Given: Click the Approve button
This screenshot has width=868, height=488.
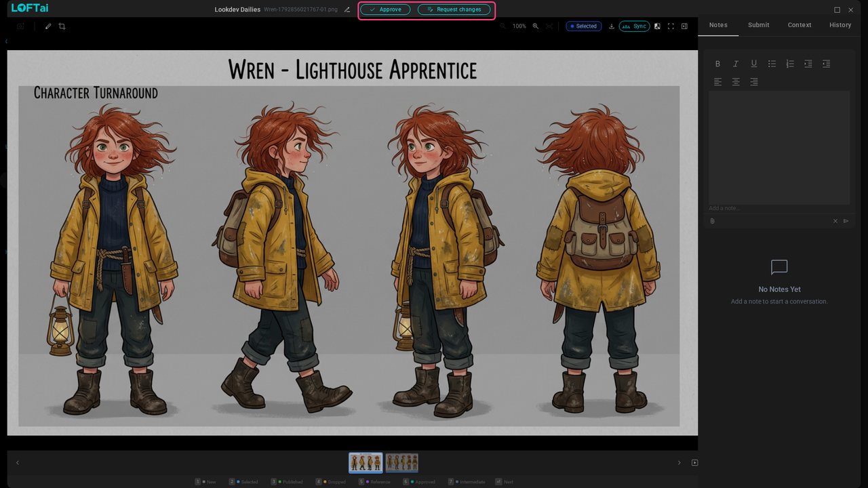Looking at the screenshot, I should pyautogui.click(x=385, y=9).
